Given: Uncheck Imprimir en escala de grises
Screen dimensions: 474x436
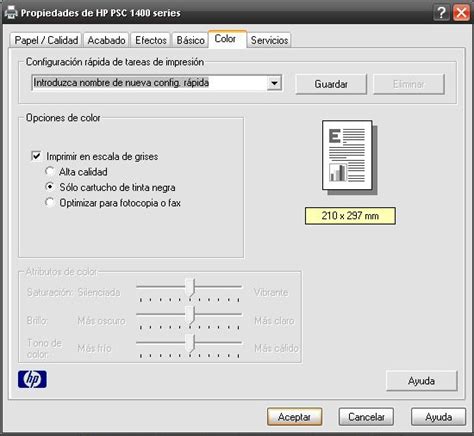Looking at the screenshot, I should pos(36,156).
